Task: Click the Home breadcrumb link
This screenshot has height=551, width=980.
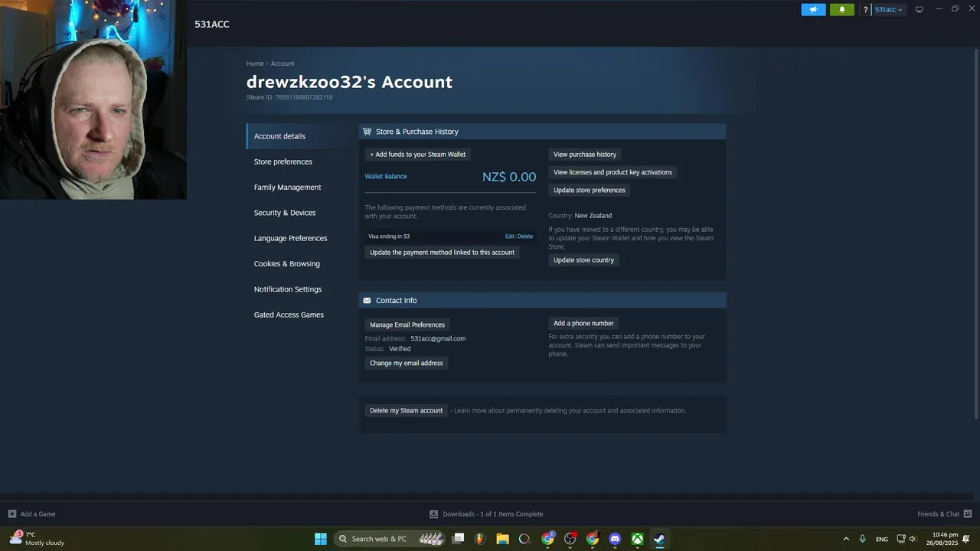Action: tap(255, 64)
